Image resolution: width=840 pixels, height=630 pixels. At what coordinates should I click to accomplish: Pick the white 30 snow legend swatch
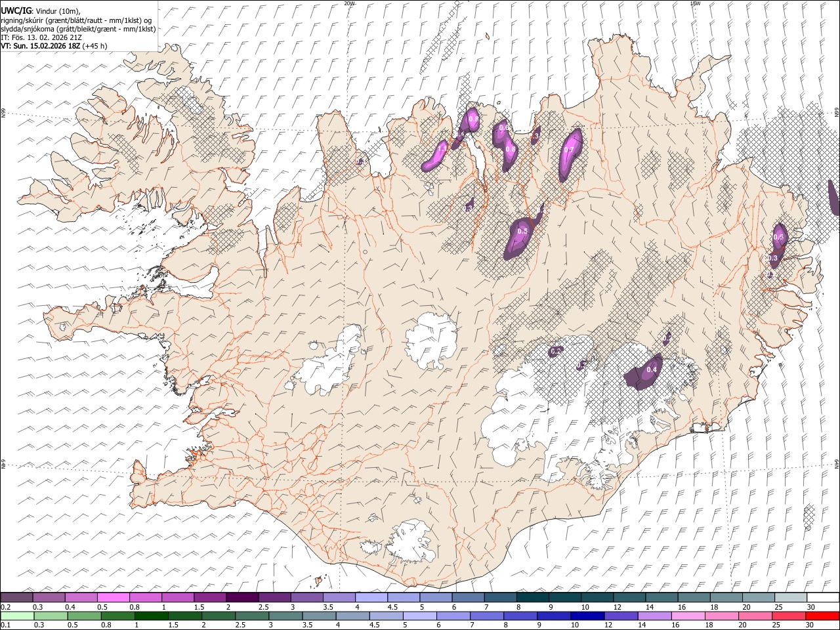pyautogui.click(x=824, y=598)
